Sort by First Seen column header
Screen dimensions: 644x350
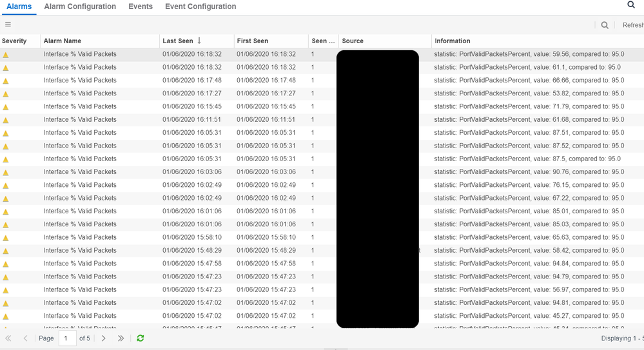coord(253,41)
